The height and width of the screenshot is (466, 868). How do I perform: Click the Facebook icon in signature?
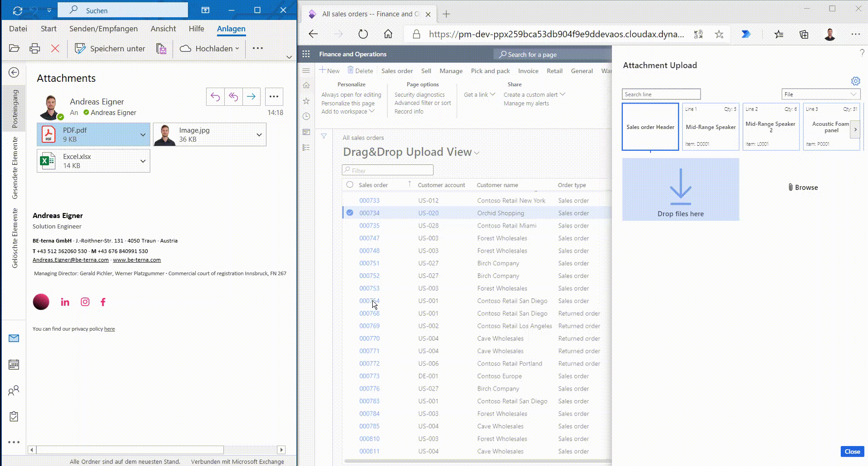pyautogui.click(x=103, y=302)
